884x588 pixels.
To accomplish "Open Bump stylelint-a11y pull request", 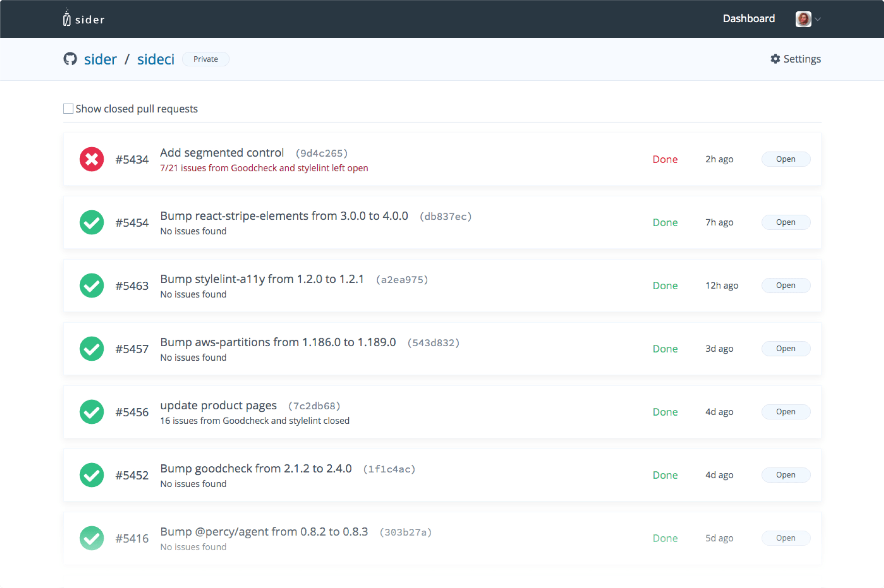I will (262, 279).
